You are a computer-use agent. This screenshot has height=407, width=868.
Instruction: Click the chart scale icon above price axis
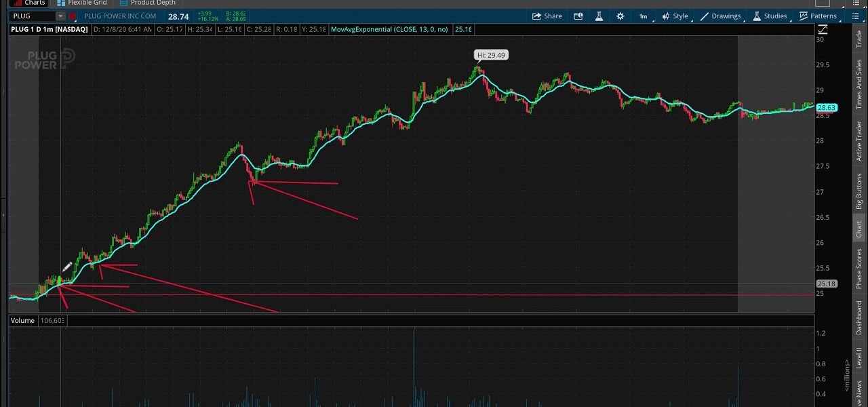coord(823,29)
